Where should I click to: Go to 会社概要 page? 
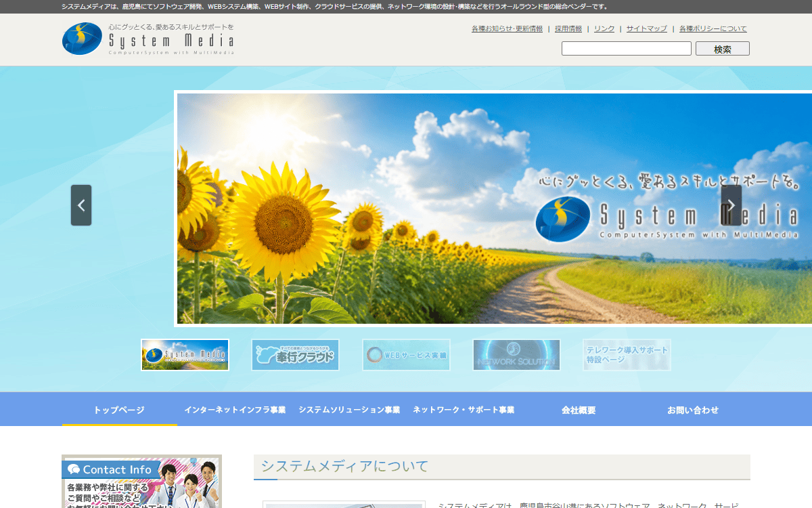[x=579, y=410]
